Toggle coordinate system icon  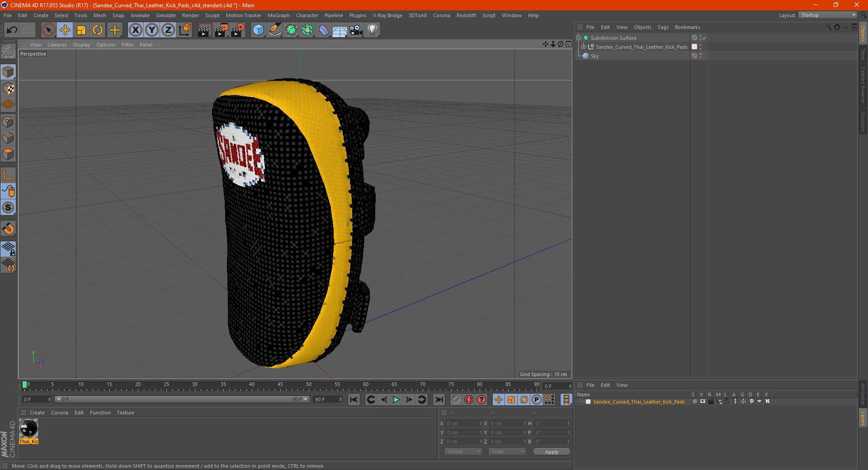(x=184, y=30)
